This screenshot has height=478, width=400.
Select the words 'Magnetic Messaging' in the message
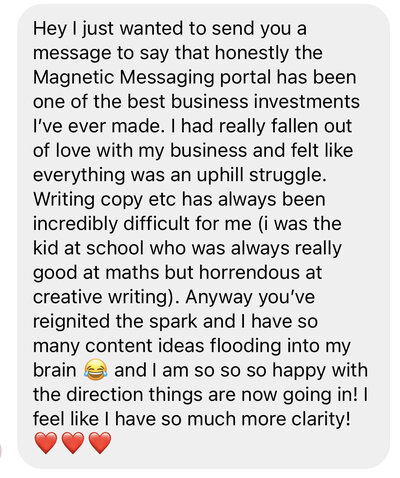tap(124, 78)
